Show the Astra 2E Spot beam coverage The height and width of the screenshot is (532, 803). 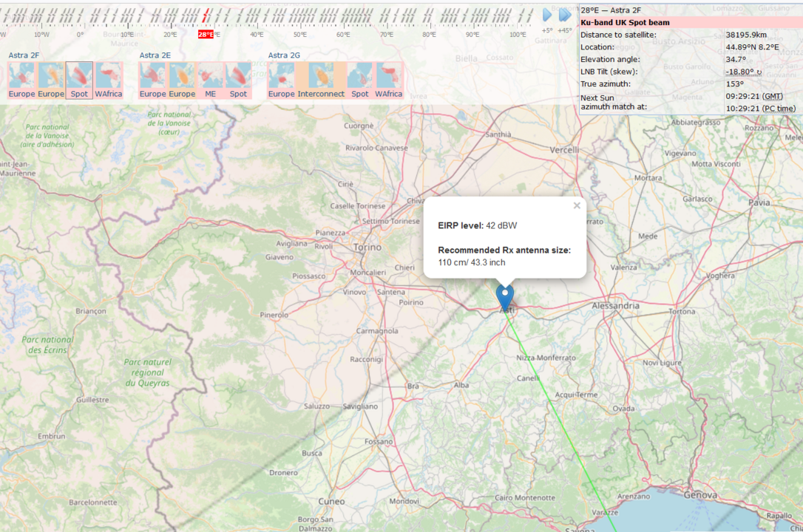pos(237,76)
